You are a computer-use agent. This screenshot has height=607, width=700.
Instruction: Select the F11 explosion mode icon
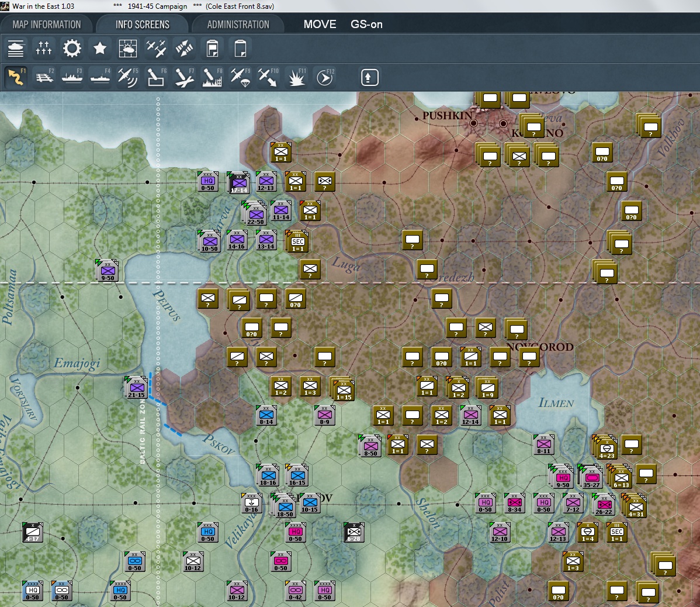[297, 77]
